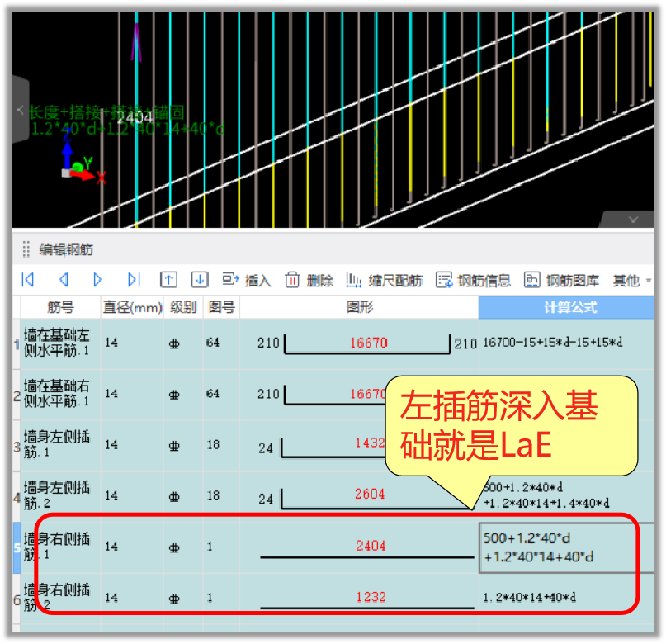Click formula 1.2*40*14+40*d in row 6
This screenshot has height=644, width=666.
(530, 598)
